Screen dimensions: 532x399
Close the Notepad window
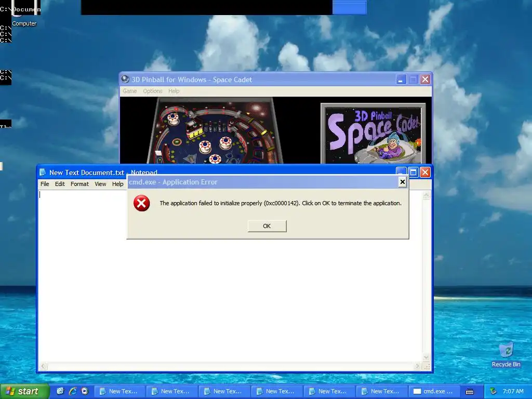point(425,172)
